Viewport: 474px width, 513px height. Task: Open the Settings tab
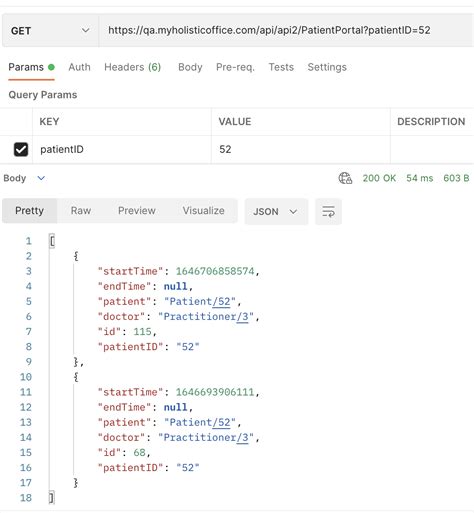click(327, 67)
